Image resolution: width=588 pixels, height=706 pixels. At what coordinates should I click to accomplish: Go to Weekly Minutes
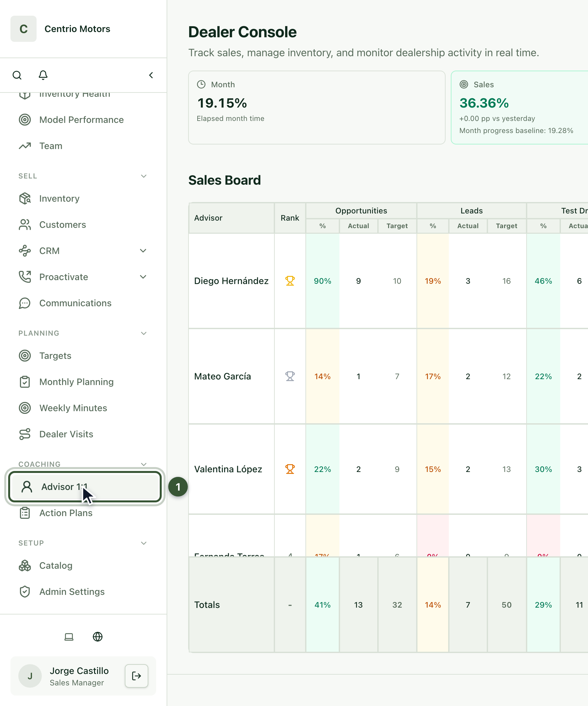tap(83, 408)
